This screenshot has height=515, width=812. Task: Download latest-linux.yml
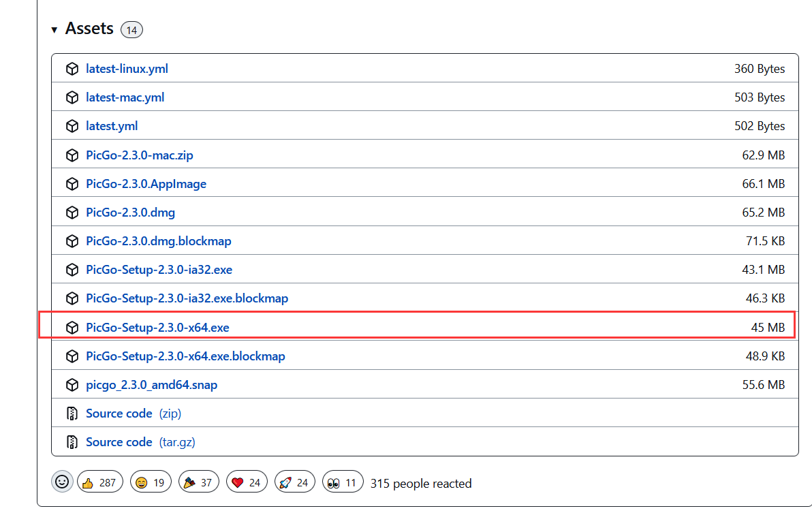(127, 68)
